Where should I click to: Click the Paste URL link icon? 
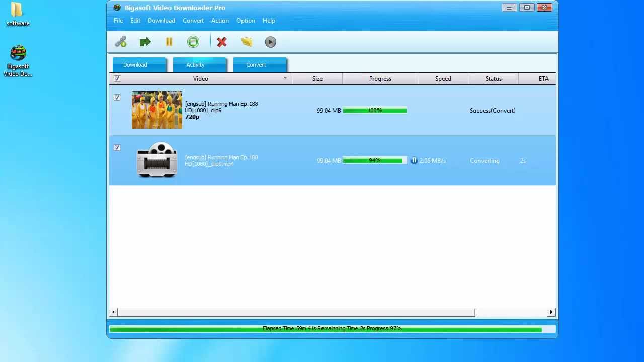121,42
